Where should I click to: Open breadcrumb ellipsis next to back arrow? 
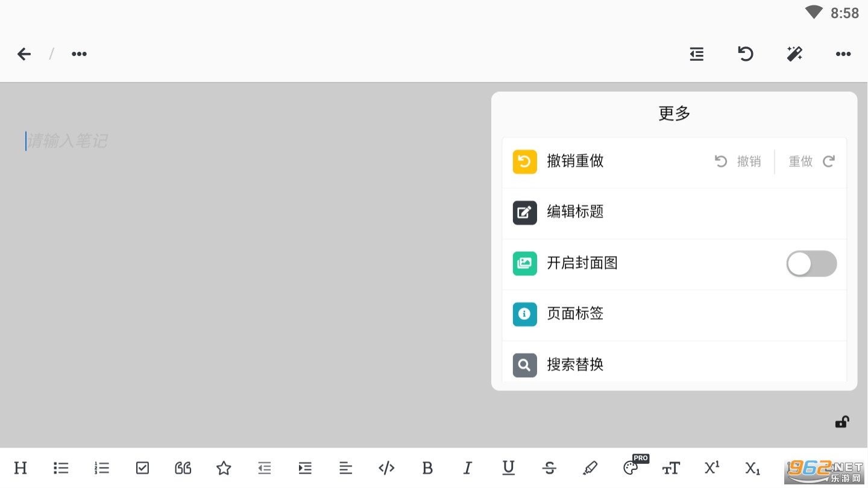[x=79, y=54]
